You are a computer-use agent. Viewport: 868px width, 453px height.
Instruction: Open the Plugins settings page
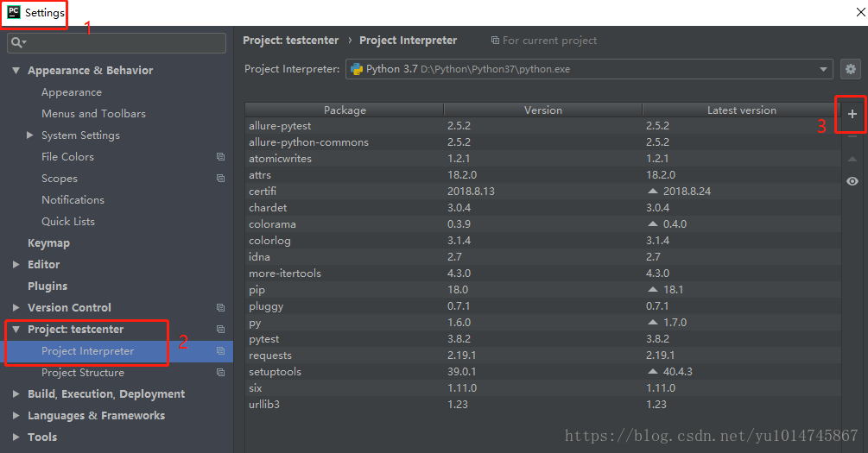[x=48, y=286]
